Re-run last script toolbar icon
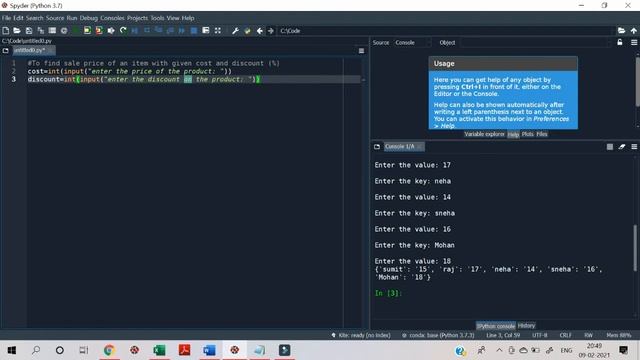This screenshot has height=360, width=640. [x=123, y=31]
